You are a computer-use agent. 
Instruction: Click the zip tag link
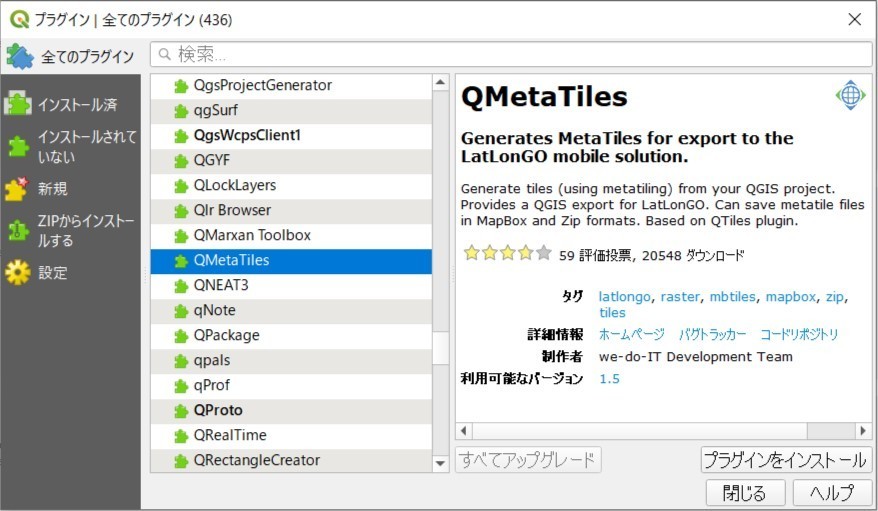pyautogui.click(x=834, y=297)
